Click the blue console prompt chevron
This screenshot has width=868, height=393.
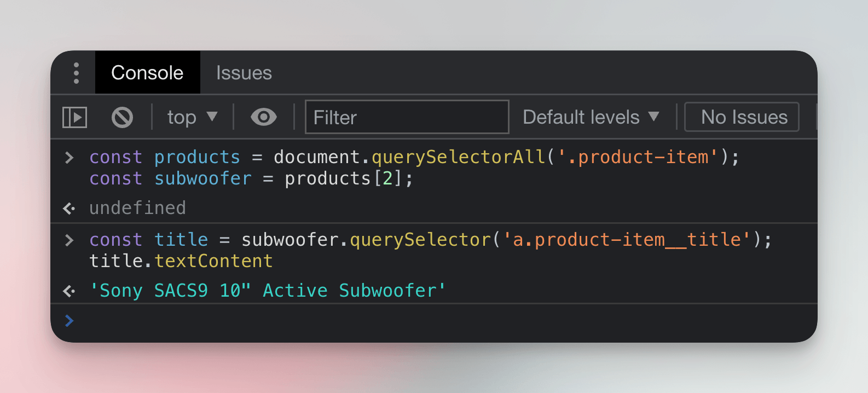point(69,321)
